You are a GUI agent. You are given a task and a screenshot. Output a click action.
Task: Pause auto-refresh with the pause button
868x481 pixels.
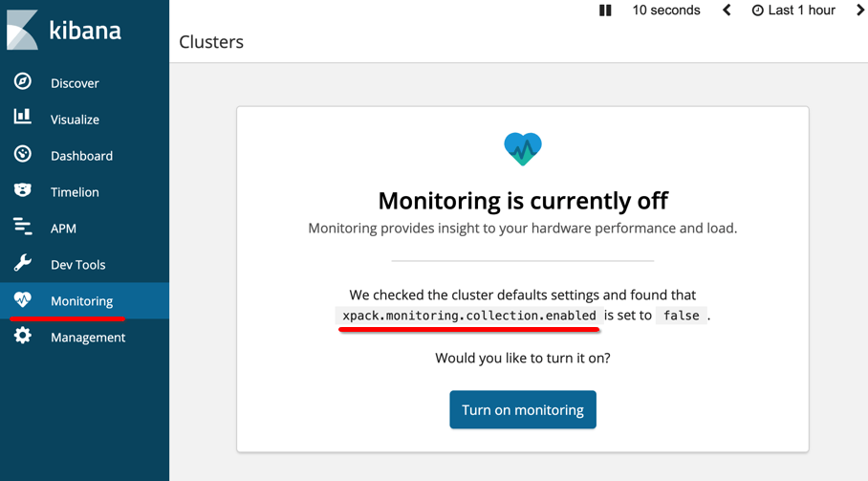(605, 11)
